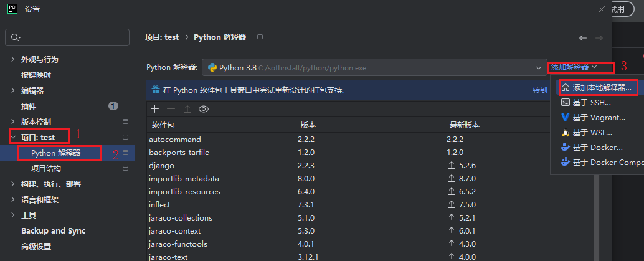Click 项目: test in the breadcrumb
This screenshot has width=644, height=261.
click(x=162, y=37)
